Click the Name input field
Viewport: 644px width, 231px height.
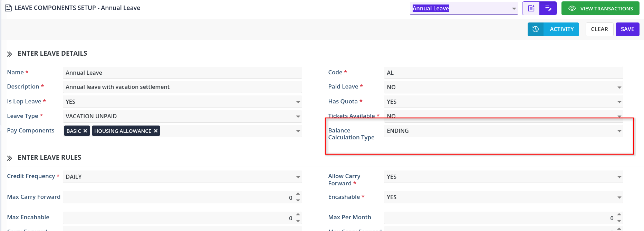(x=182, y=73)
